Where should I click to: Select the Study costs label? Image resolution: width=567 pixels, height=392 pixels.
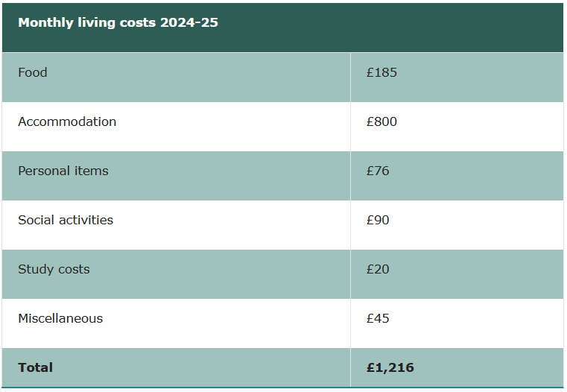point(54,269)
